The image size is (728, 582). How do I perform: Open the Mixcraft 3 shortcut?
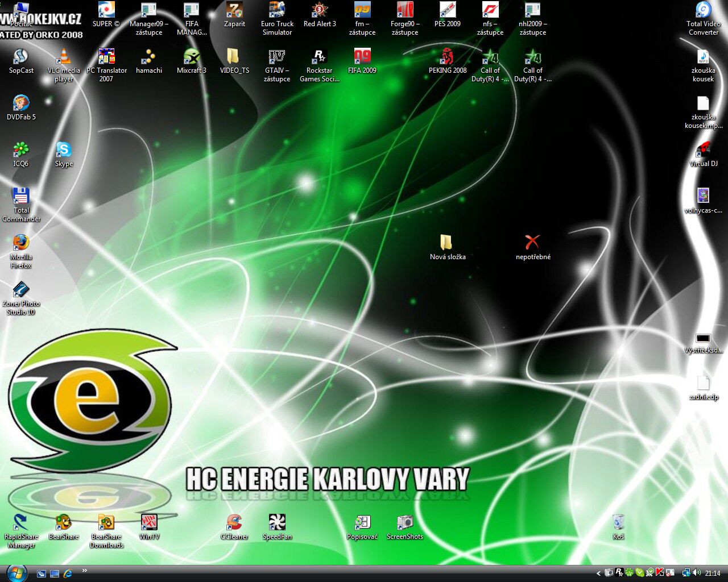[192, 61]
